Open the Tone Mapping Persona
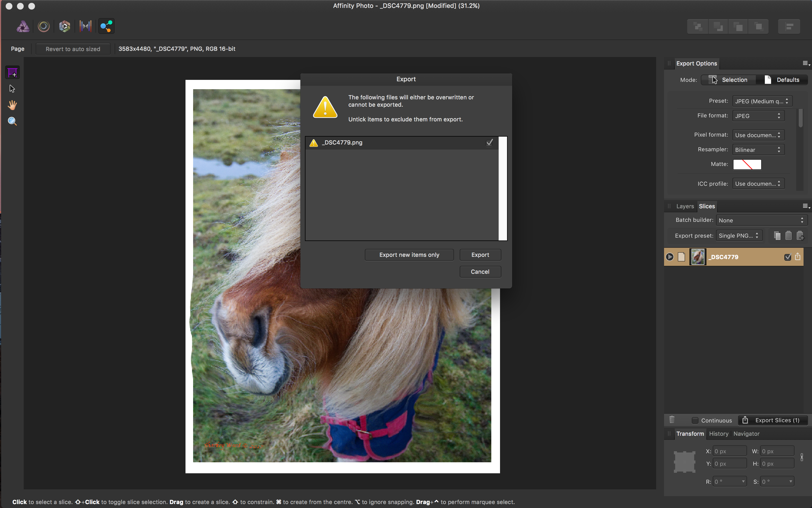Screen dimensions: 812x508 (85, 26)
